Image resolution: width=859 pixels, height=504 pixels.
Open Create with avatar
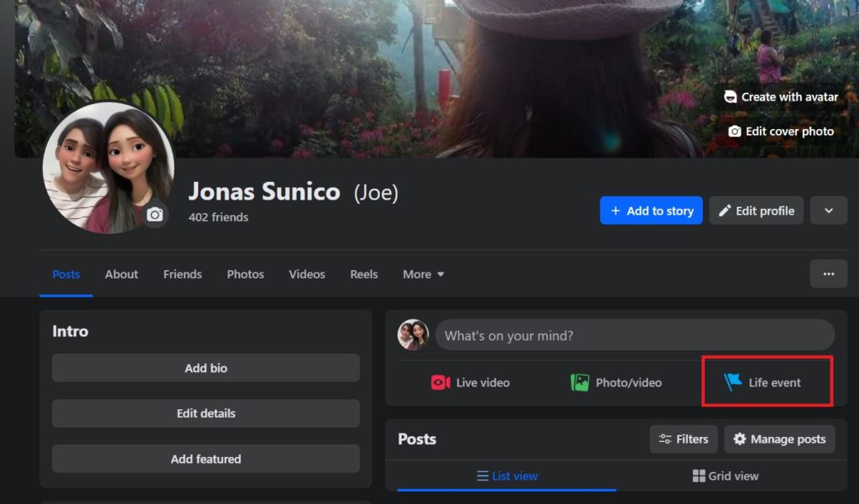tap(780, 96)
